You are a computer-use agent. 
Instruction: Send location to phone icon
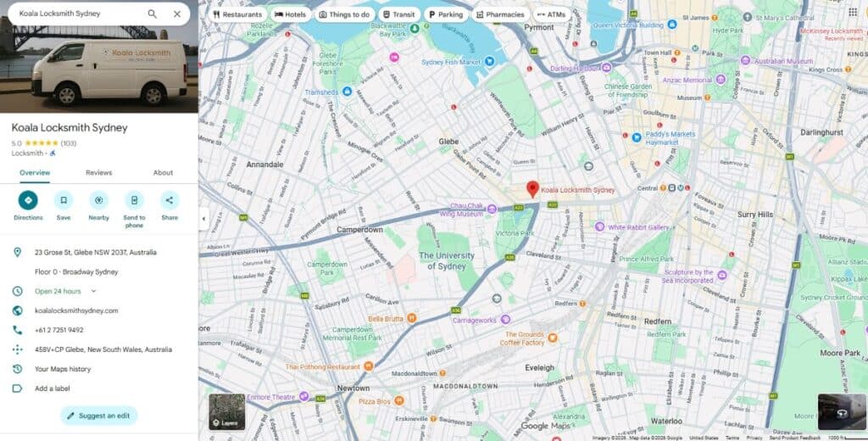tap(134, 200)
